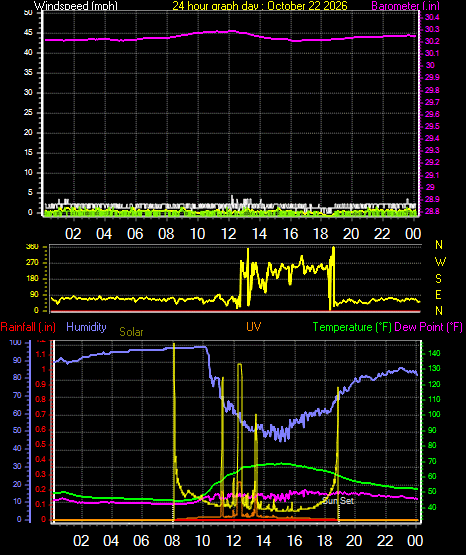
Task: Click the "80" green temperature axis value
Action: (x=432, y=445)
